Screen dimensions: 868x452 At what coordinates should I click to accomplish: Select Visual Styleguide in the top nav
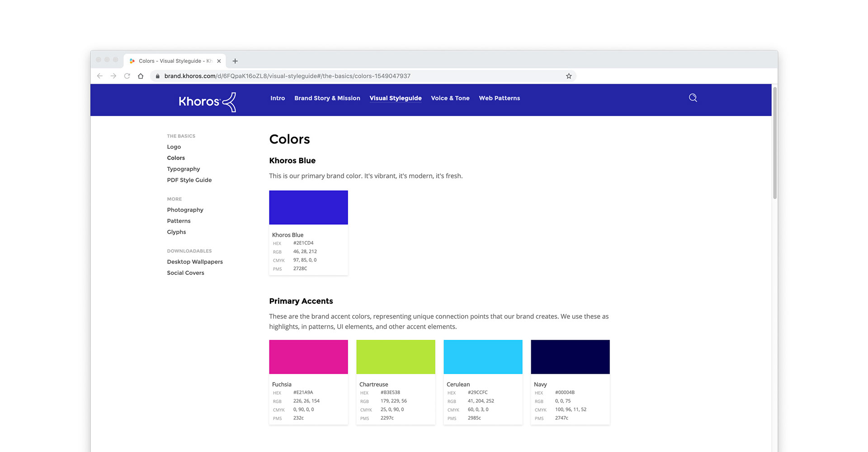(396, 98)
